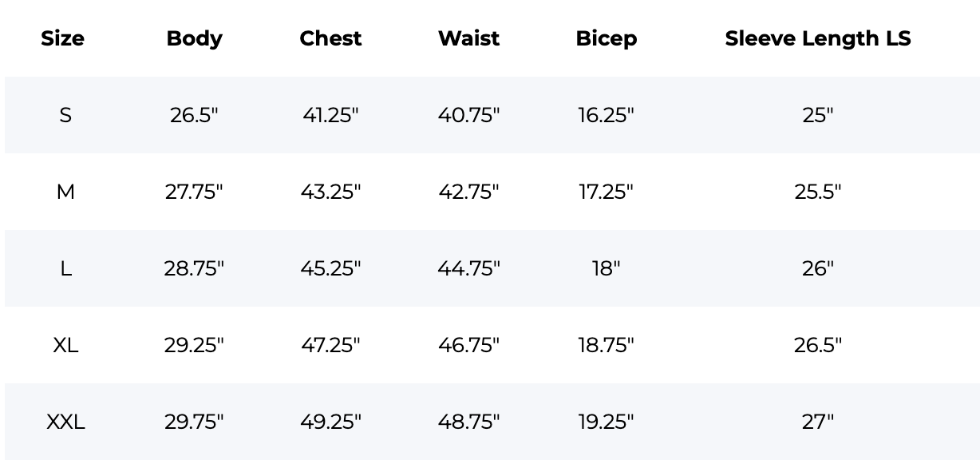Click the Body column header
Viewport: 980px width, 460px height.
tap(194, 38)
